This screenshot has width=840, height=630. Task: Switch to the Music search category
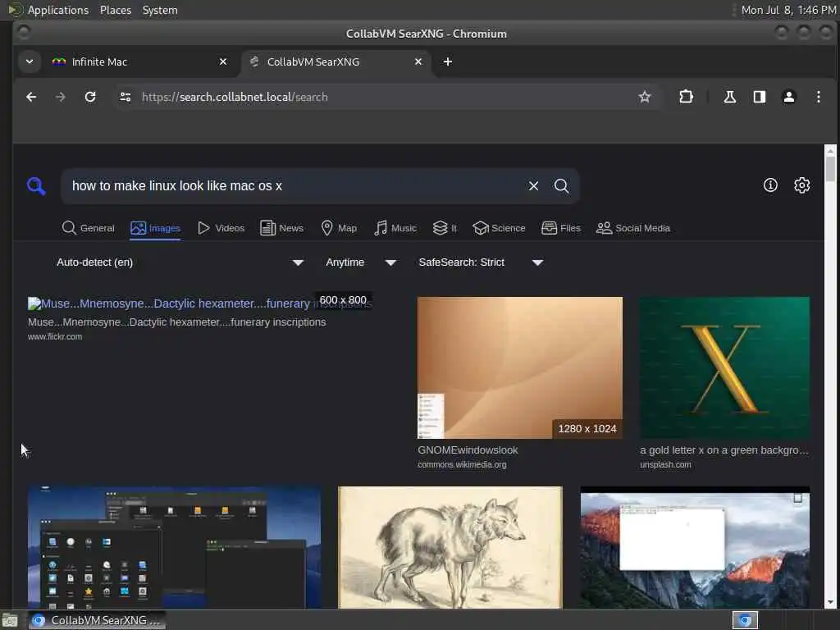pyautogui.click(x=395, y=228)
